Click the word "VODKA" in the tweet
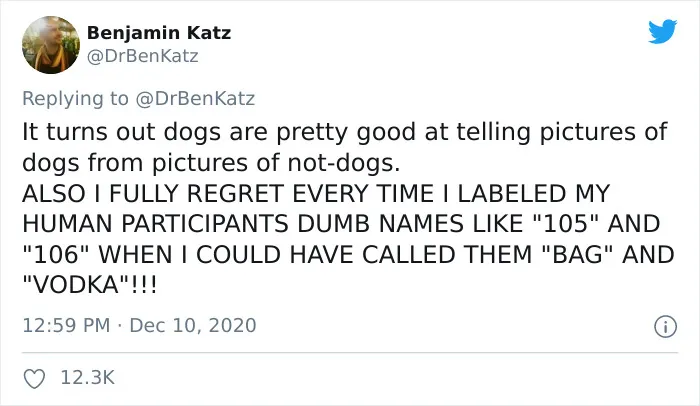Image resolution: width=700 pixels, height=406 pixels. click(76, 285)
